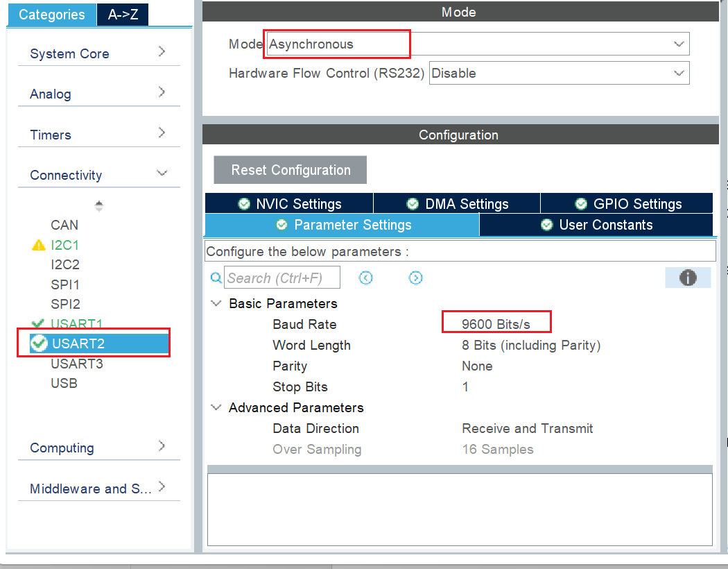Click the Search (Ctrl+F) input field
Image resolution: width=728 pixels, height=569 pixels.
(x=283, y=278)
